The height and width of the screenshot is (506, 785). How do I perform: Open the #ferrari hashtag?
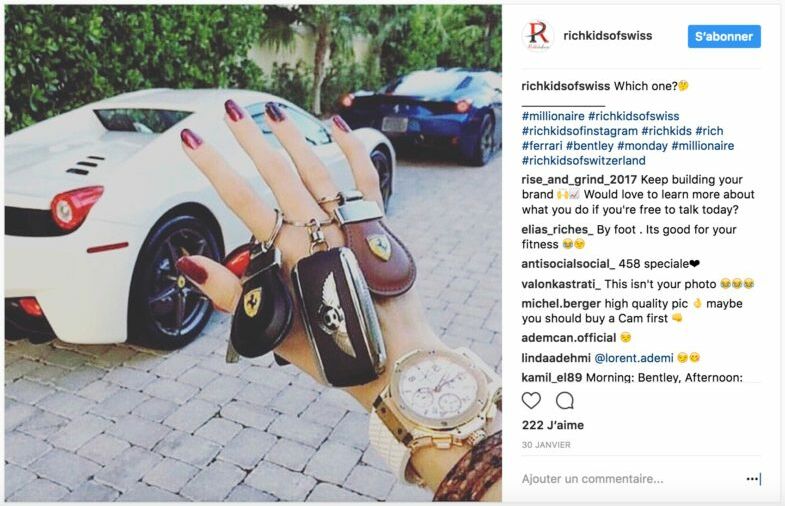pos(542,146)
